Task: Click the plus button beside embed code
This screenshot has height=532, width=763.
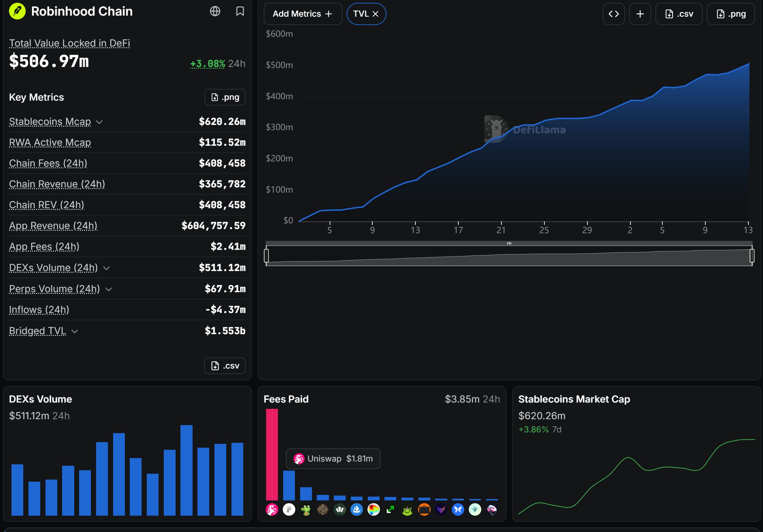Action: click(x=640, y=14)
